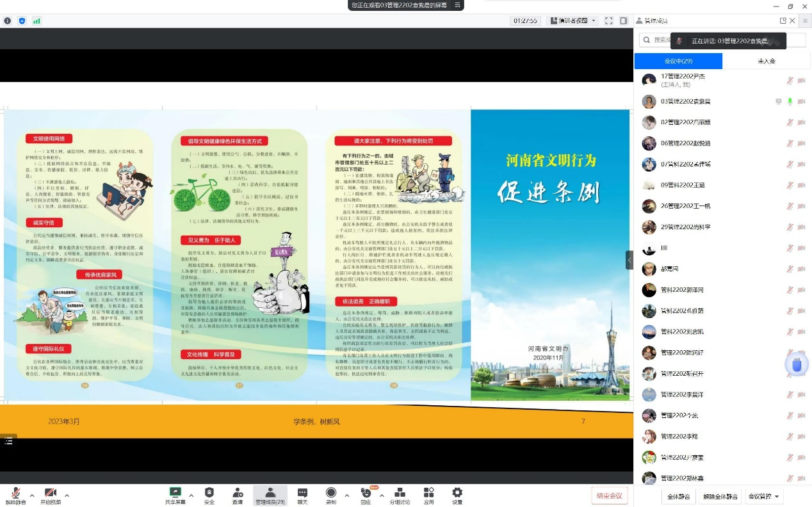Pop out the member management panel
This screenshot has width=812, height=507.
click(x=783, y=20)
